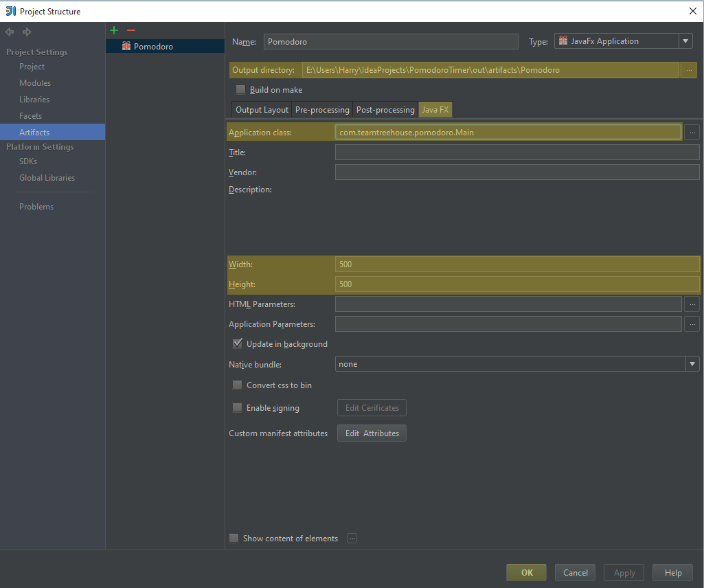This screenshot has width=704, height=588.
Task: Browse for Application class with ellipsis button
Action: [692, 133]
